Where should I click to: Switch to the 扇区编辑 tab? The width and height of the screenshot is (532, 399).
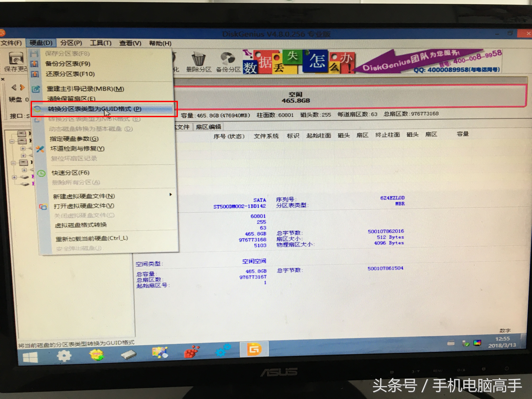(x=208, y=127)
